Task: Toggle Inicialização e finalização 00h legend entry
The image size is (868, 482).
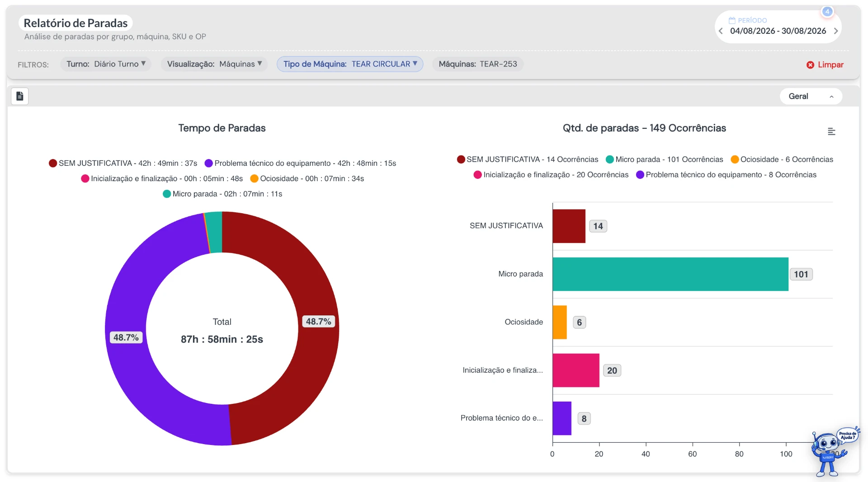Action: pyautogui.click(x=162, y=178)
